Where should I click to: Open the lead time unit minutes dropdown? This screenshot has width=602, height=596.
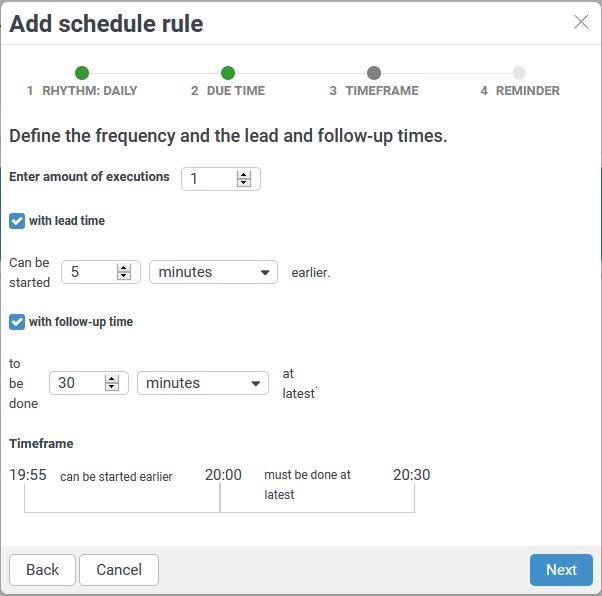[213, 272]
